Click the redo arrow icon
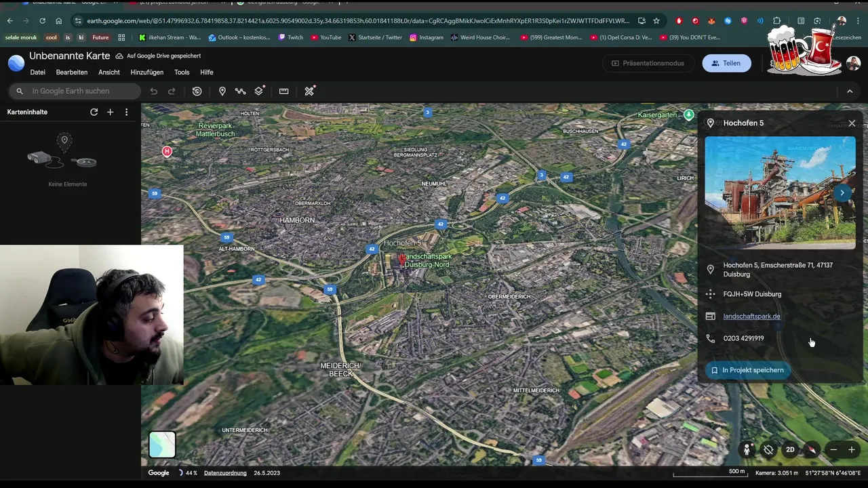This screenshot has height=488, width=868. coord(172,91)
